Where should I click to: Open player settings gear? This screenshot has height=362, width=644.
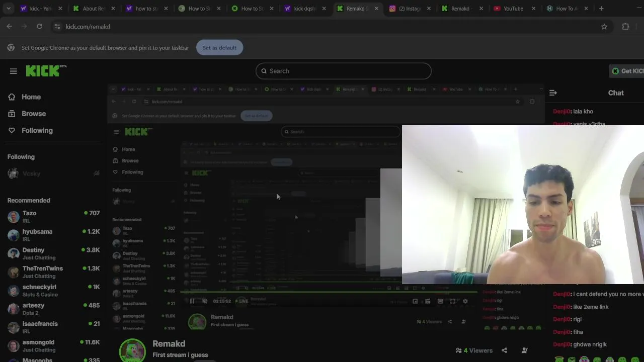(x=465, y=301)
